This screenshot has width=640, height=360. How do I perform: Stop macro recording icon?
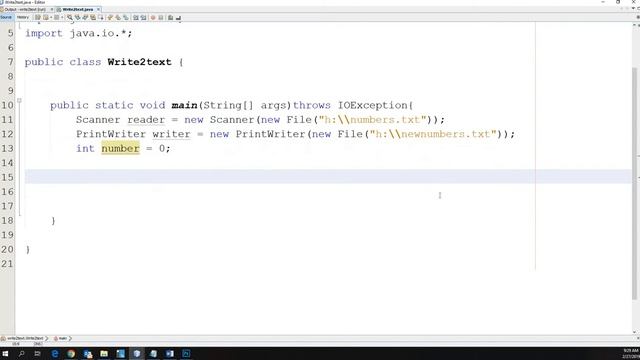(x=161, y=18)
